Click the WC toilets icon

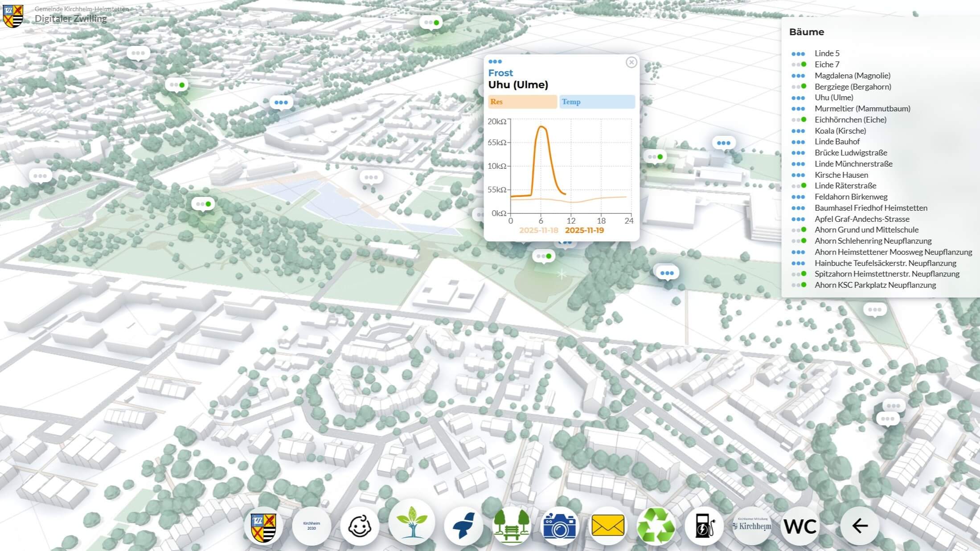point(800,527)
